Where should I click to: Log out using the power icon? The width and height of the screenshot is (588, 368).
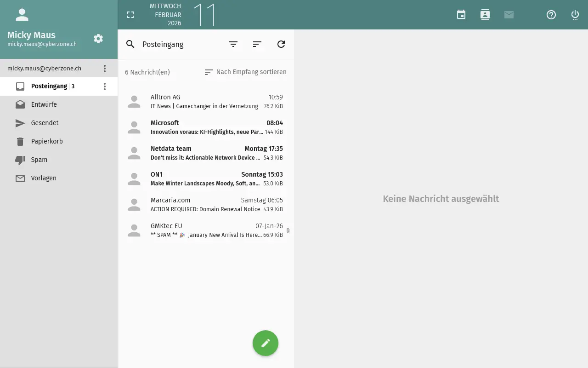click(x=575, y=15)
